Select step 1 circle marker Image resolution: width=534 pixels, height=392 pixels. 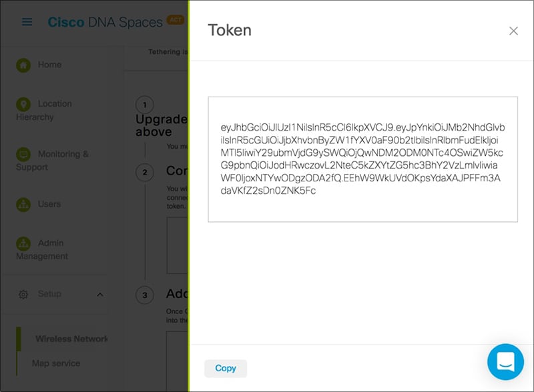(x=145, y=105)
